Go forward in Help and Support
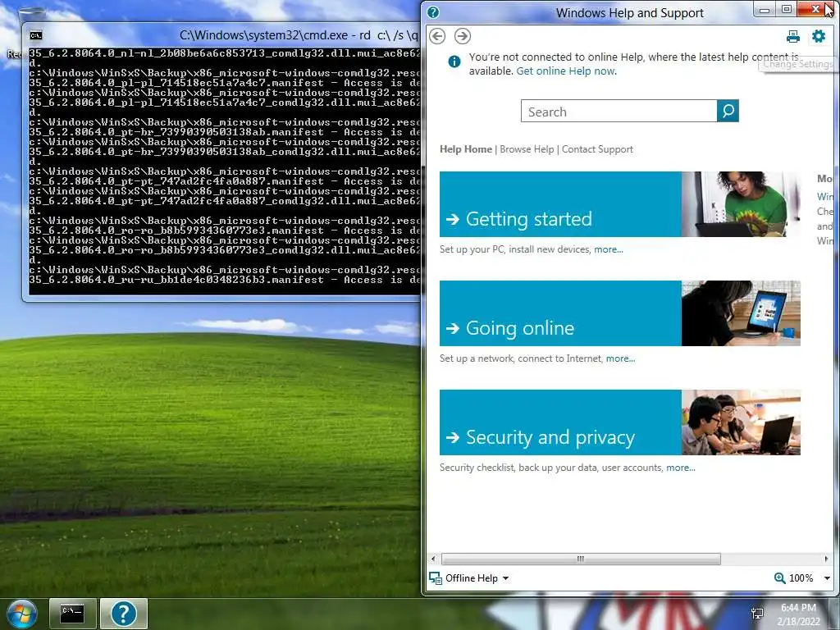 click(463, 36)
